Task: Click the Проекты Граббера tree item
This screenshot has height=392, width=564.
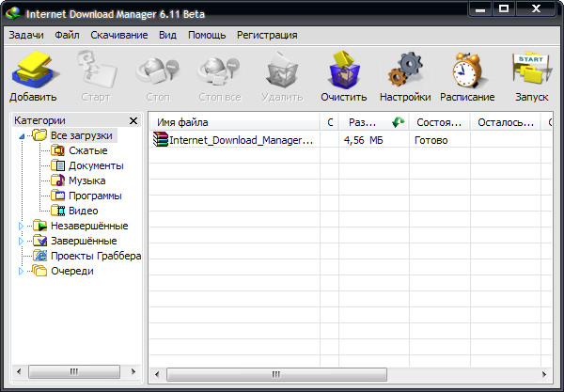Action: click(x=95, y=256)
